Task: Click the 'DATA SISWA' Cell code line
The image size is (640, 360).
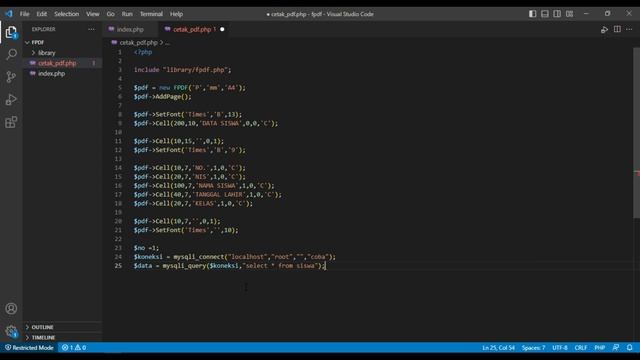Action: (206, 123)
